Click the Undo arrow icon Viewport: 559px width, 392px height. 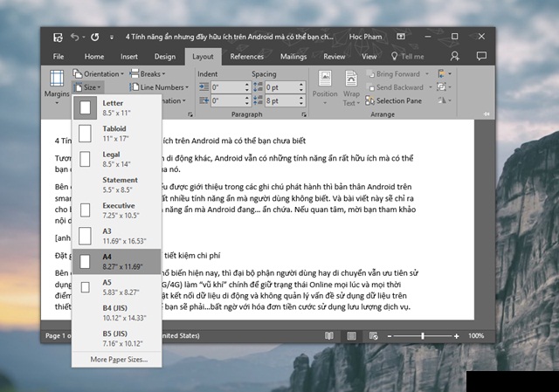pos(75,37)
